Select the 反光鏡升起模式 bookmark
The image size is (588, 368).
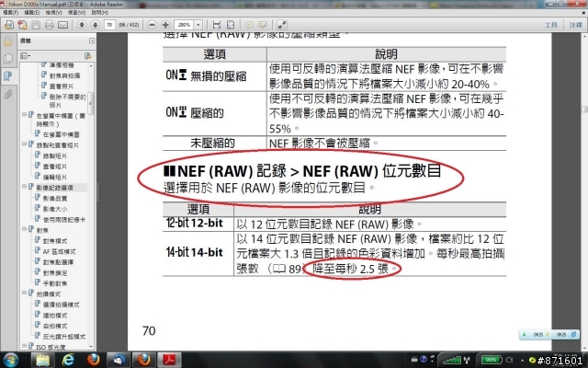(x=64, y=337)
